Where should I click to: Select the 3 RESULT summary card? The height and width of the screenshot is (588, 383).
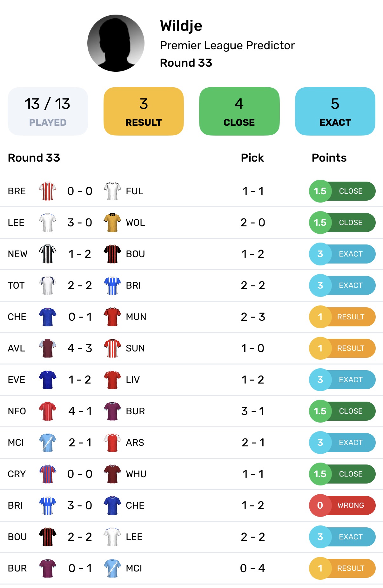click(x=144, y=111)
